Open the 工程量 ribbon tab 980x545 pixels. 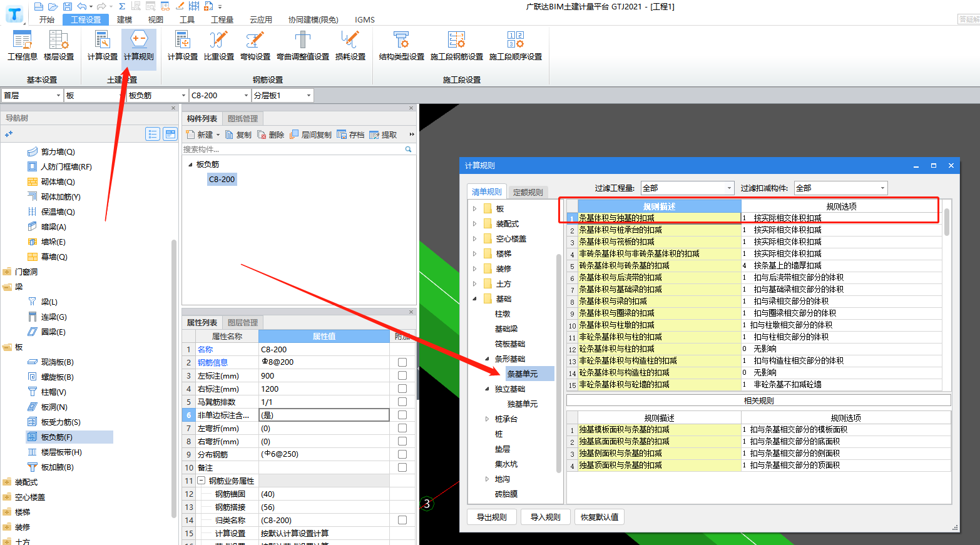pos(222,19)
